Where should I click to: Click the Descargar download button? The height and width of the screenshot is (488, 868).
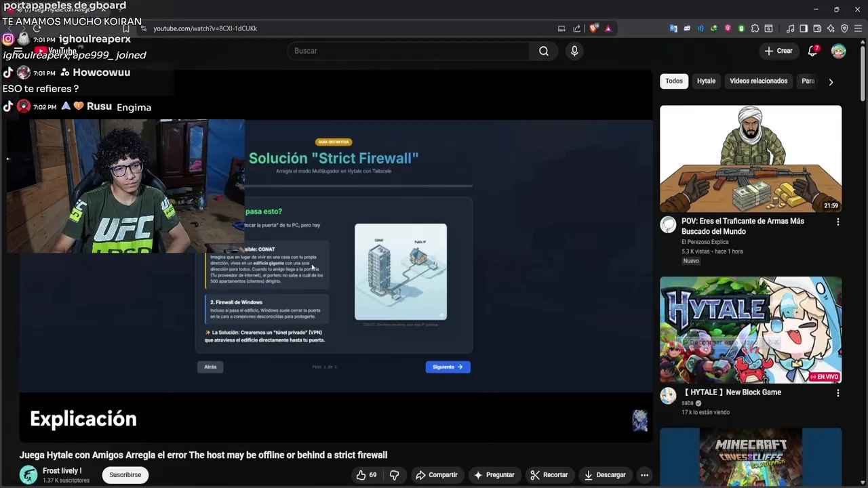click(605, 475)
